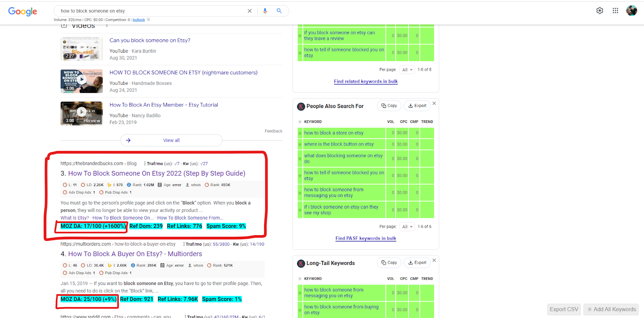Star 'how to block a store on etsy'
This screenshot has height=318, width=644.
point(300,133)
